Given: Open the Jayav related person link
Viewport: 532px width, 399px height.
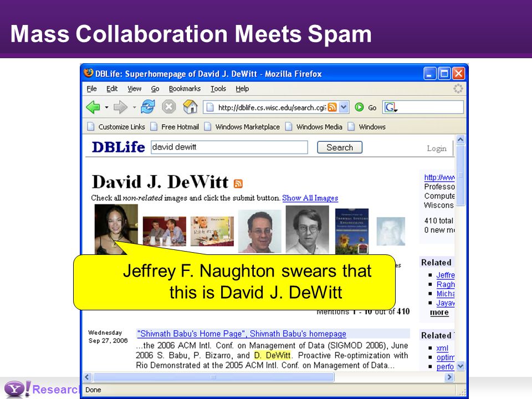Looking at the screenshot, I should click(x=446, y=303).
